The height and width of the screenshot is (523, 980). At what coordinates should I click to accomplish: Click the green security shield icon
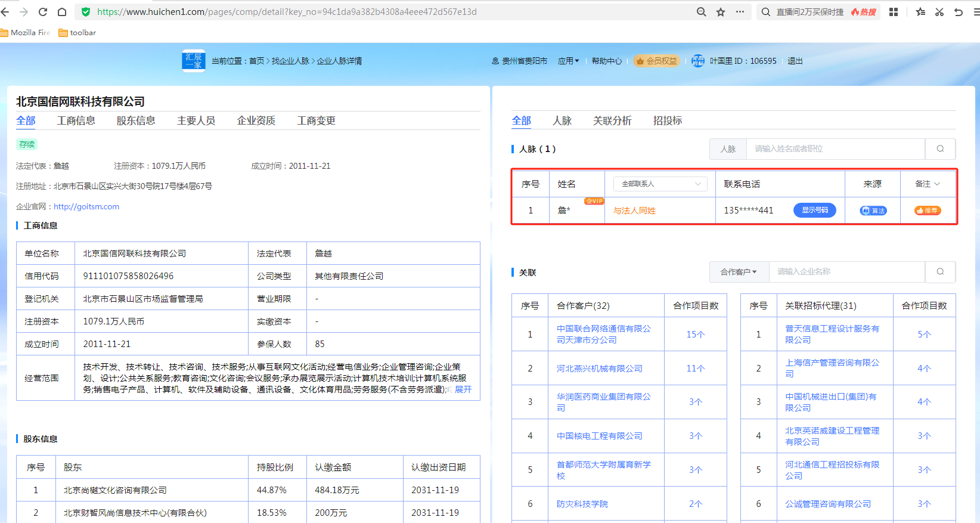coord(86,12)
